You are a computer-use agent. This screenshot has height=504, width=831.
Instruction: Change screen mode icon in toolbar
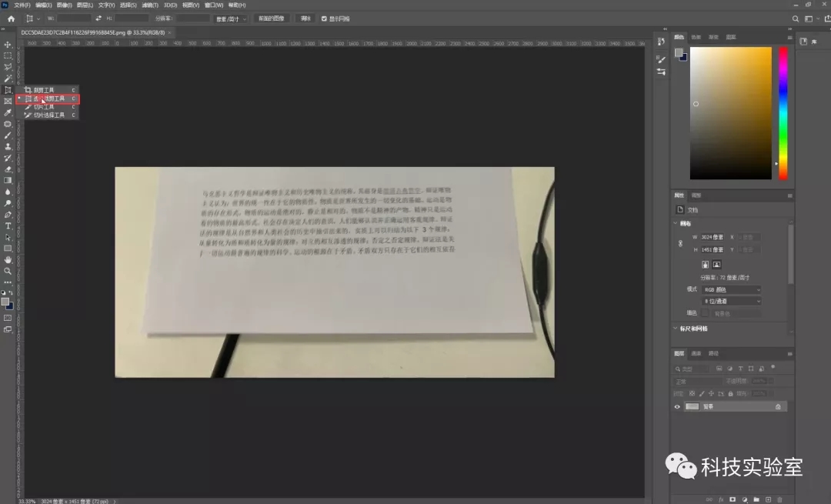pos(8,329)
